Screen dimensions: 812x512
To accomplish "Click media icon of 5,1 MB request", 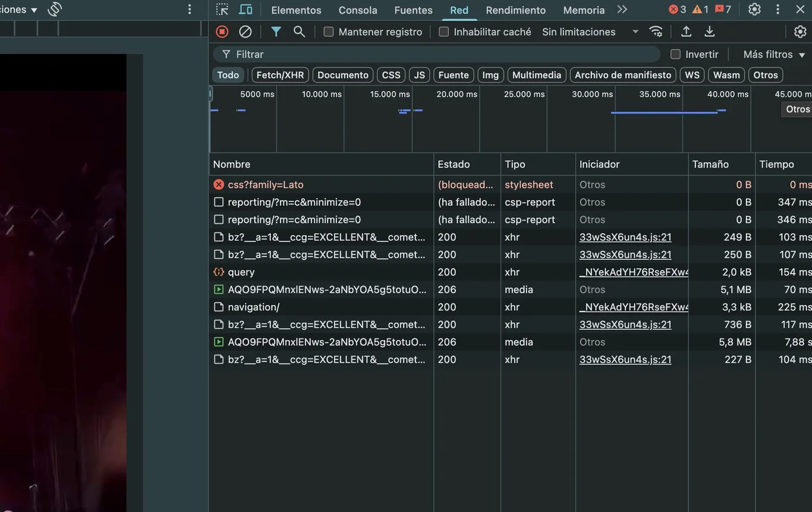I will (x=219, y=290).
